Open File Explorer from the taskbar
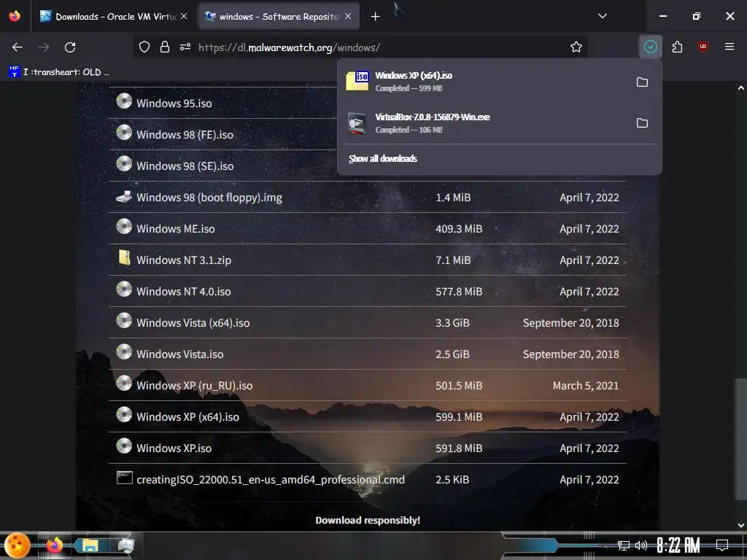 click(x=90, y=545)
